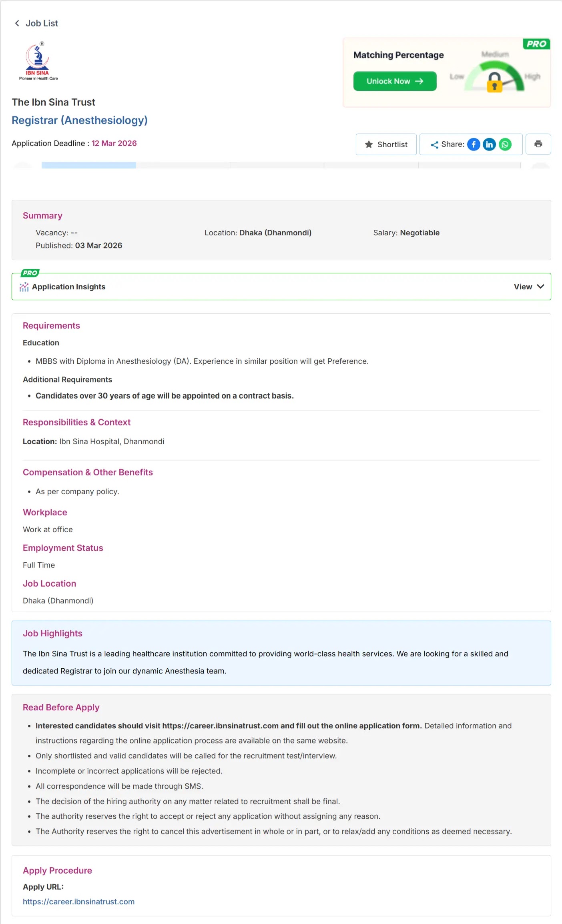
Task: Share the job via WhatsApp icon
Action: pyautogui.click(x=505, y=144)
